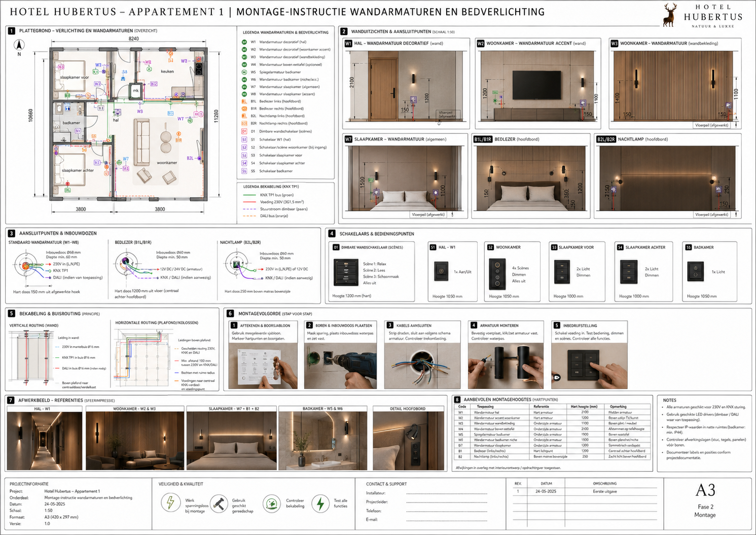This screenshot has height=535, width=756.
Task: Click the '11280' dimension right of the plan
Action: pyautogui.click(x=217, y=116)
